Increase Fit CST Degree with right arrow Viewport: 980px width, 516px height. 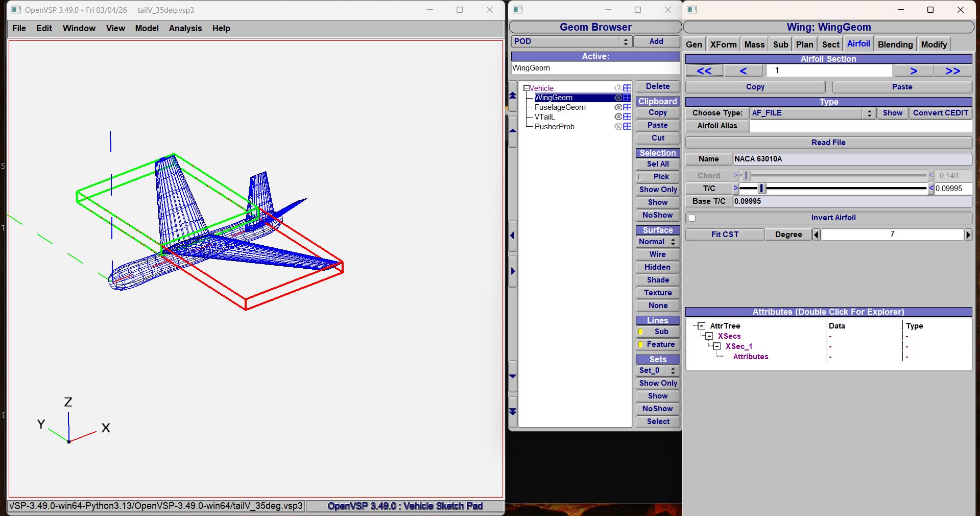[x=968, y=234]
